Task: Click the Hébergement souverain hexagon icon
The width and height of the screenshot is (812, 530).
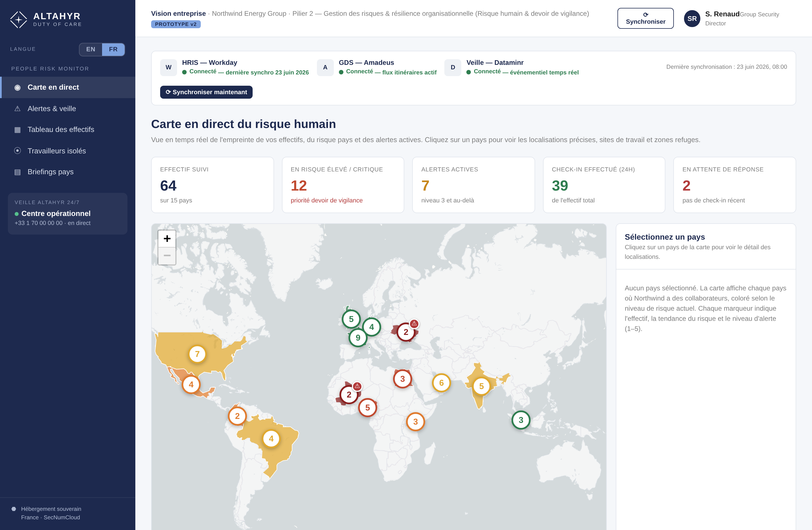Action: coord(14,509)
